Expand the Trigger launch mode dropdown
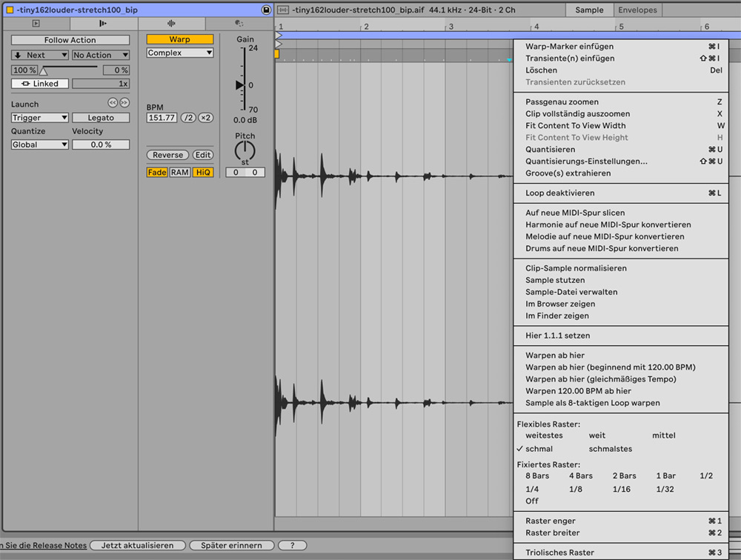741x560 pixels. pyautogui.click(x=39, y=118)
